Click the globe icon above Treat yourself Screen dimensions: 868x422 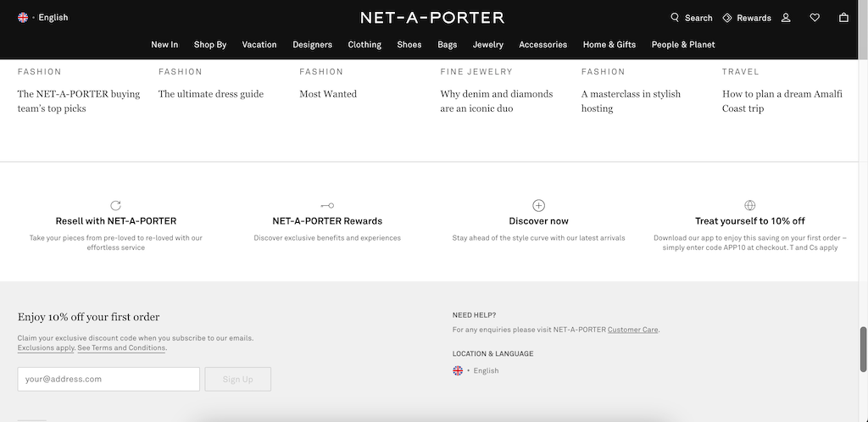click(x=749, y=205)
